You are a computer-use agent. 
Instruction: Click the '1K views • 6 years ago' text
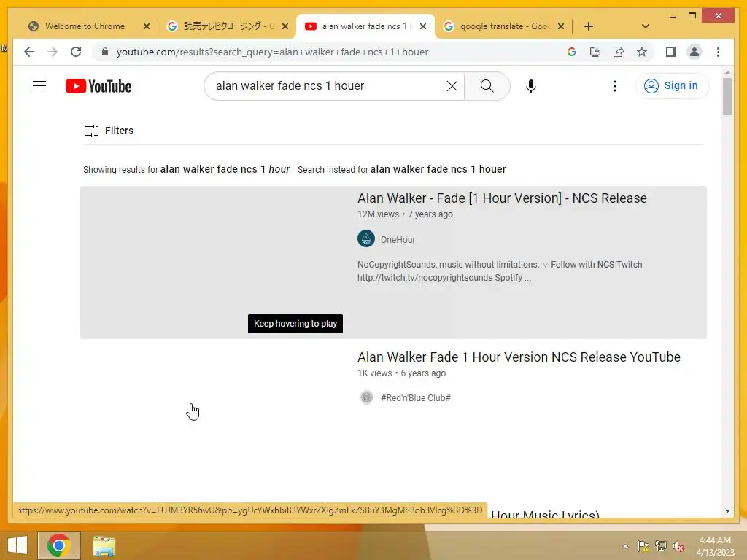click(x=402, y=373)
